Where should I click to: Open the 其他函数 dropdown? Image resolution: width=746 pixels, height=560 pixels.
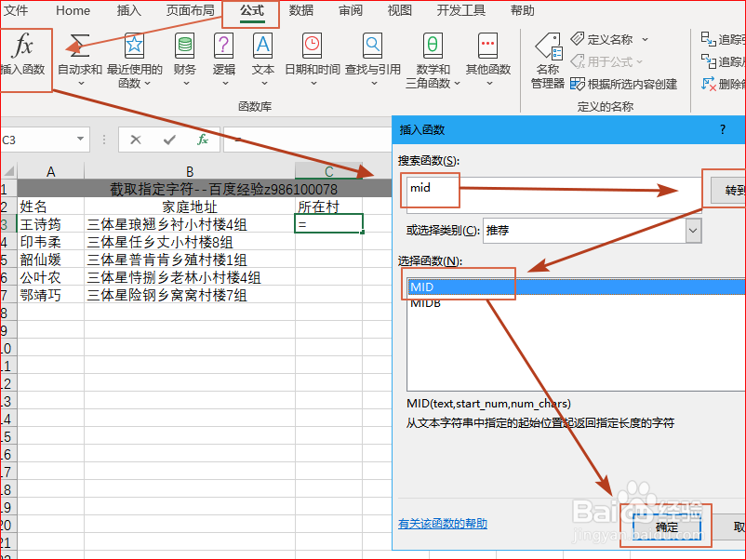[x=487, y=56]
